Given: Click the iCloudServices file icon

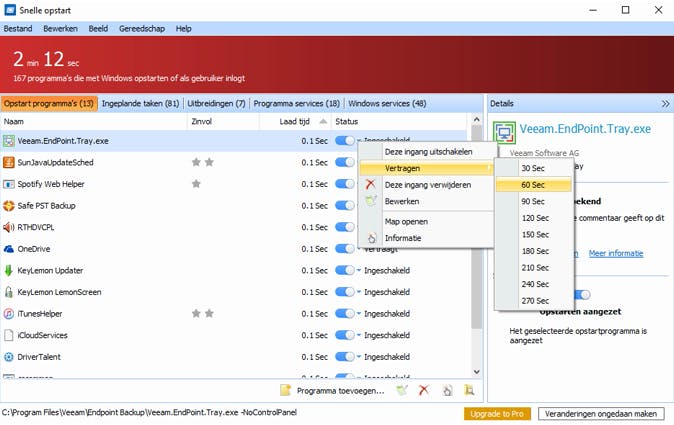Looking at the screenshot, I should [9, 335].
